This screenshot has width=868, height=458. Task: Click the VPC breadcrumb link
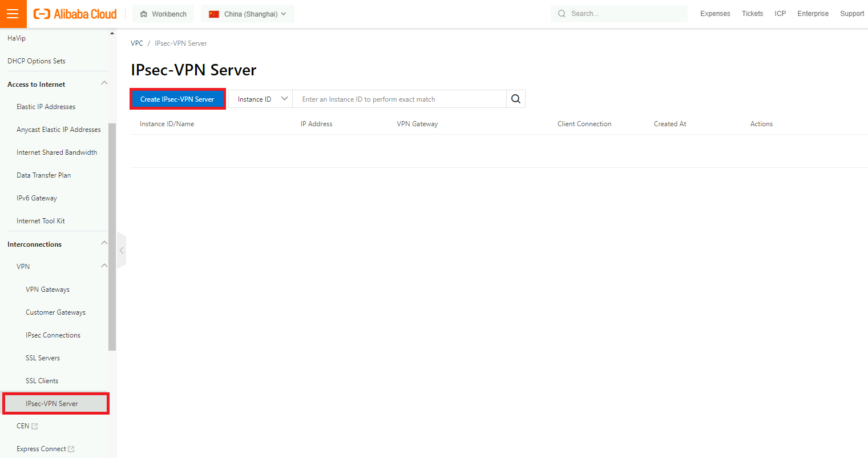coord(137,43)
